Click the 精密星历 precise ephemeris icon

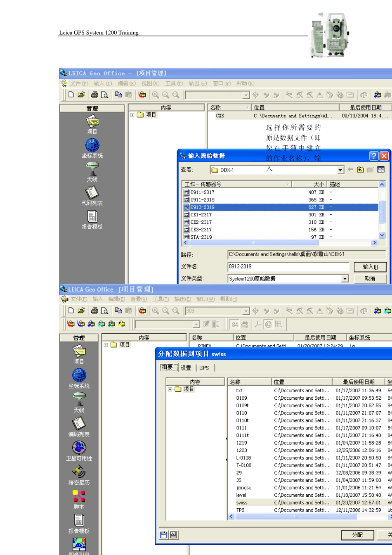point(79,472)
